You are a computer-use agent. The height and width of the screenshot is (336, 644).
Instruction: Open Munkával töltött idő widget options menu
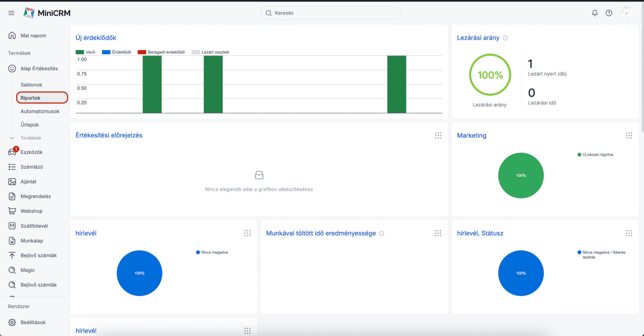click(x=438, y=233)
